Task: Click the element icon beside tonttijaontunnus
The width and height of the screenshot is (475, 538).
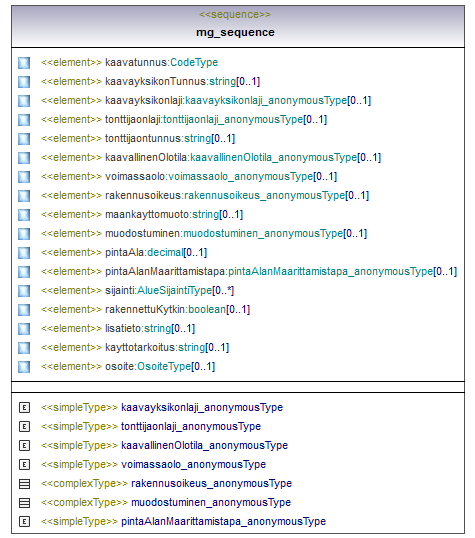Action: [24, 139]
